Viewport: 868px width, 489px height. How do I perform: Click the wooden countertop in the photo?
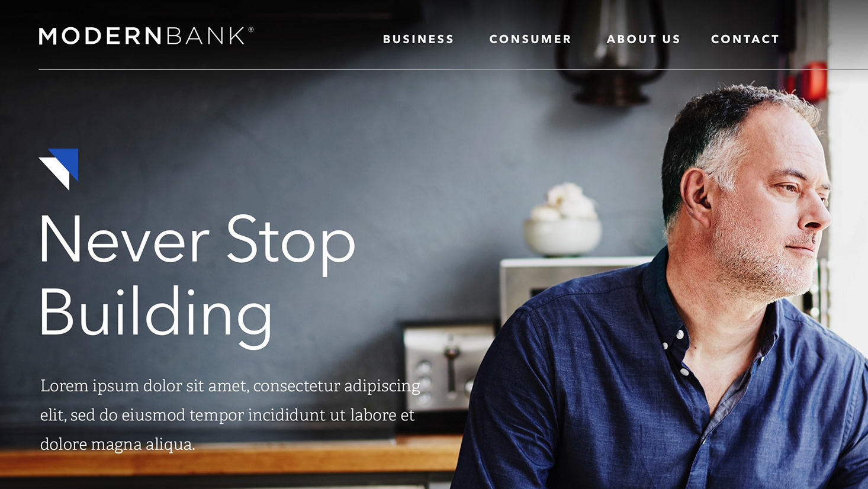(231, 457)
